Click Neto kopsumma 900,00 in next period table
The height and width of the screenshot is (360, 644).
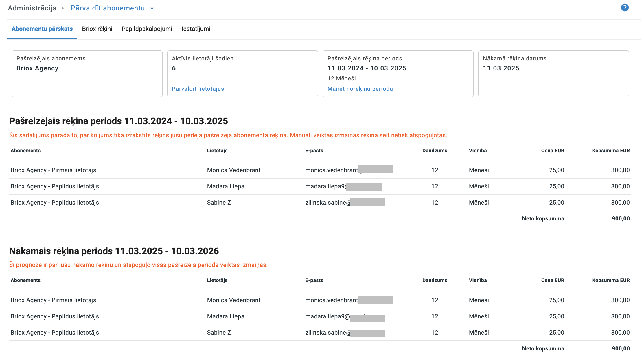(621, 349)
